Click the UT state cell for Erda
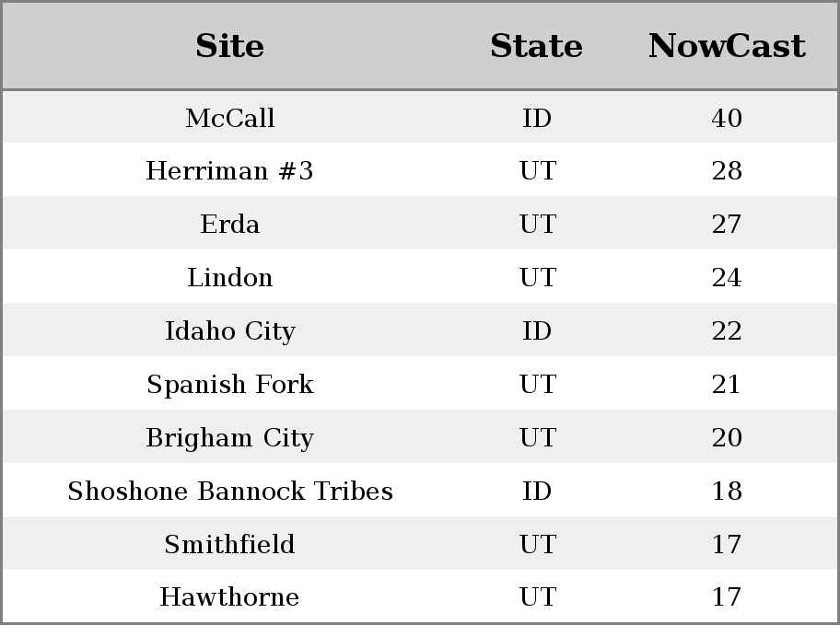840x625 pixels. [537, 225]
